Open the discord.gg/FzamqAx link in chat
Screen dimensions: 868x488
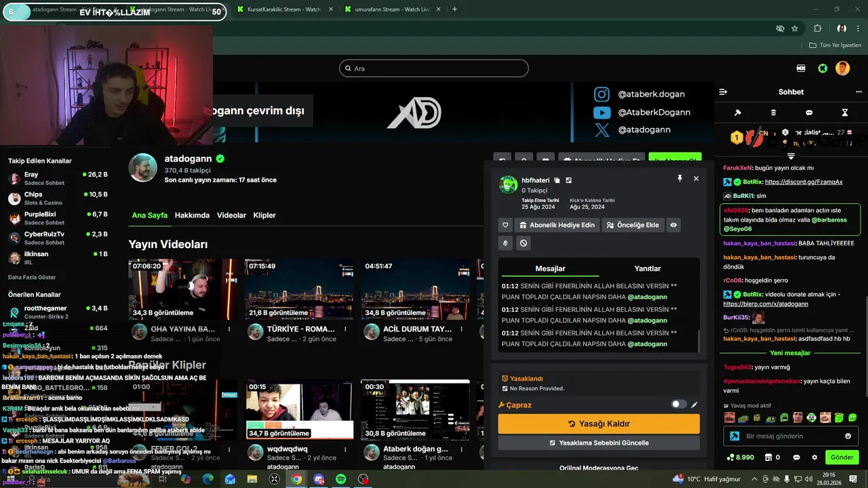[804, 182]
